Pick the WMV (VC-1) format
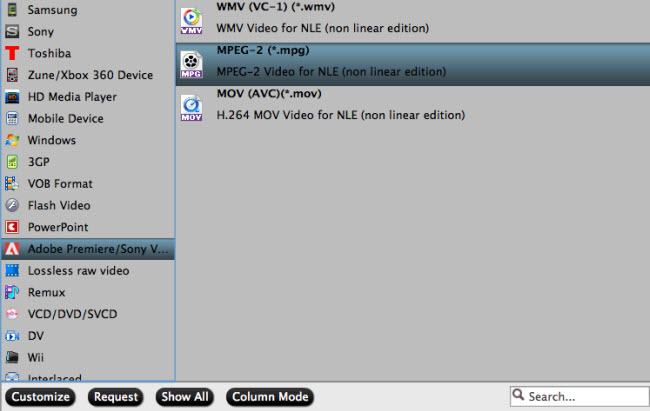The image size is (650, 411). (413, 19)
